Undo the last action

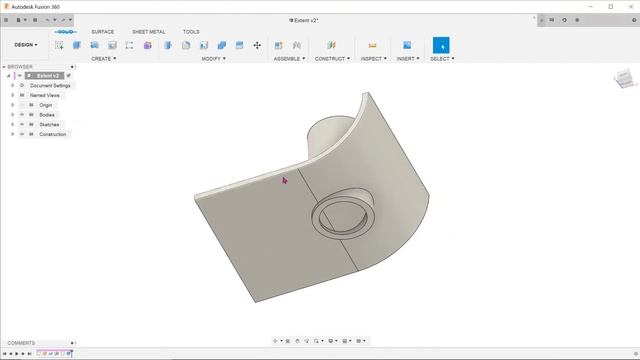(47, 20)
